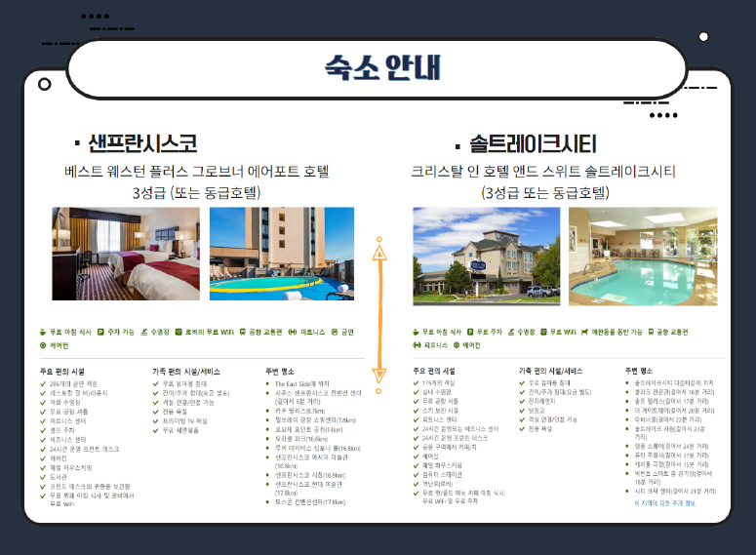
Task: Click the 숙소 안내 title
Action: (x=382, y=67)
